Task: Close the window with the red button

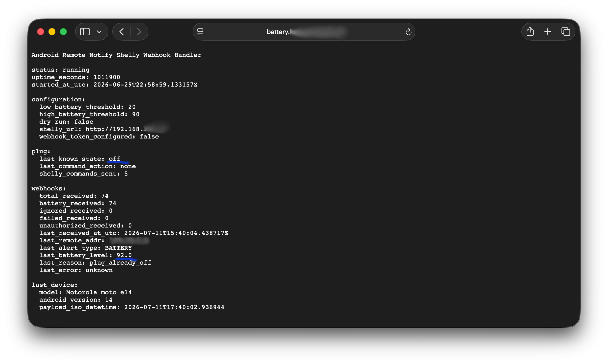Action: pyautogui.click(x=41, y=32)
